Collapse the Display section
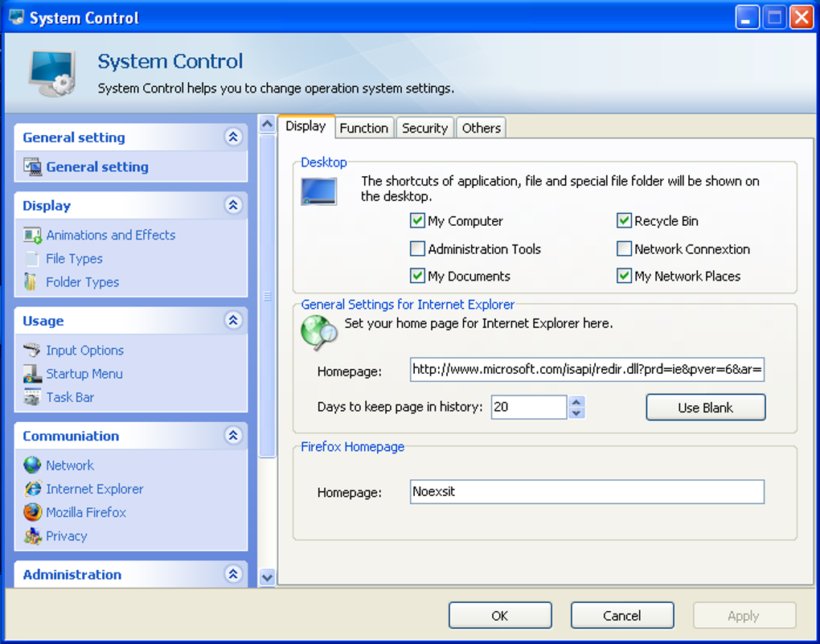The image size is (820, 644). click(x=233, y=206)
